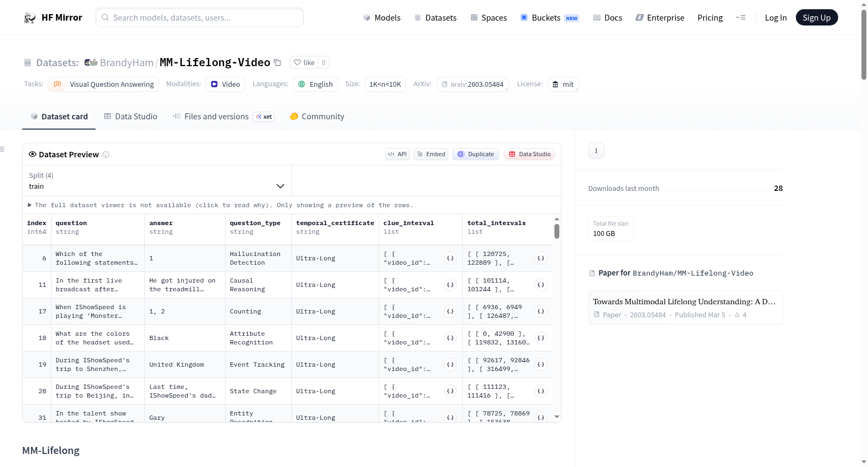Click the mit license tag

[563, 84]
